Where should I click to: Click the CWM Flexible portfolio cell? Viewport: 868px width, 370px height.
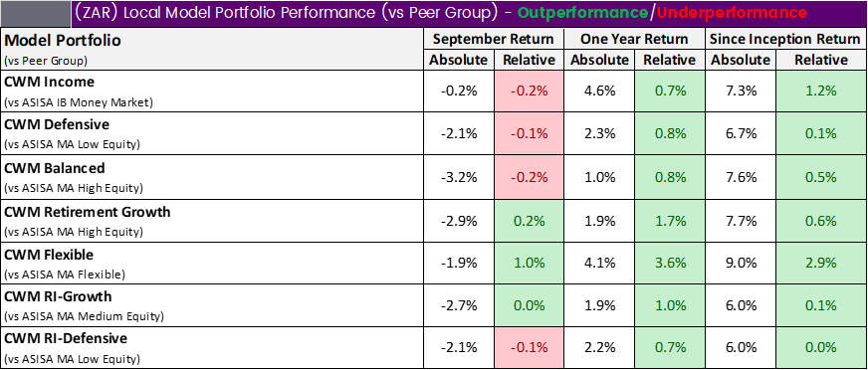pos(212,264)
